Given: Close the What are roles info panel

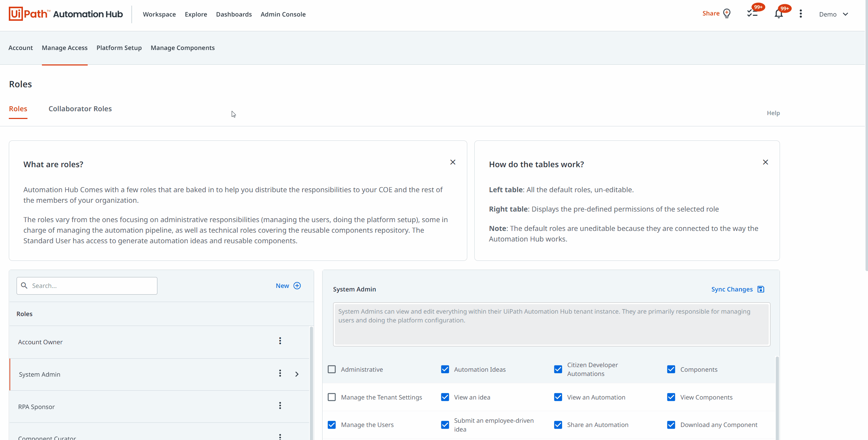Looking at the screenshot, I should (453, 162).
